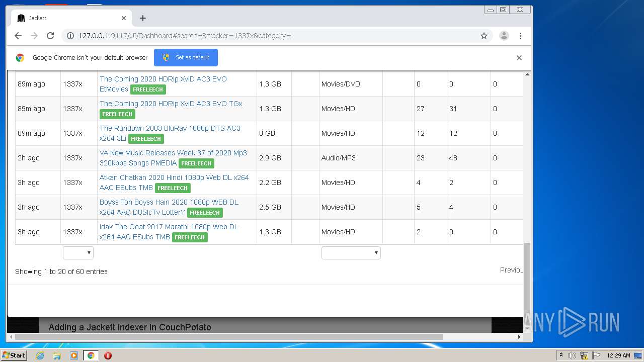Screen dimensions: 644x362
Task: Open The Coming 2020 EtMovies result
Action: click(163, 84)
